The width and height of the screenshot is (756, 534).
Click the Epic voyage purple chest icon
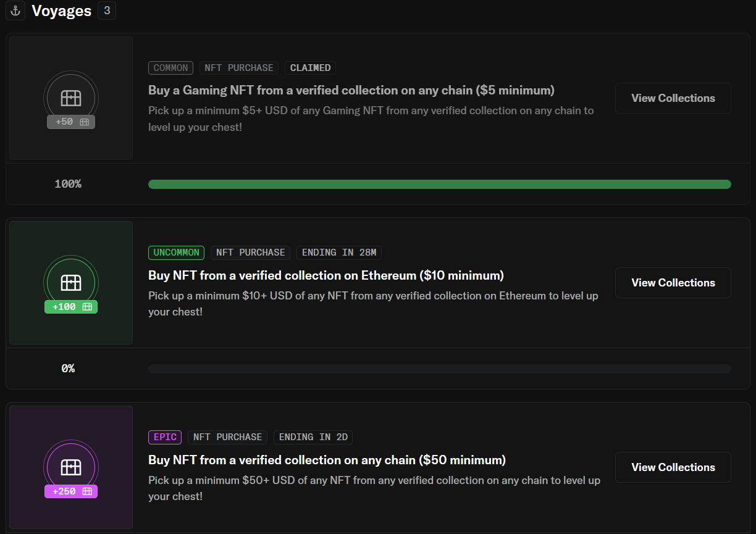71,467
